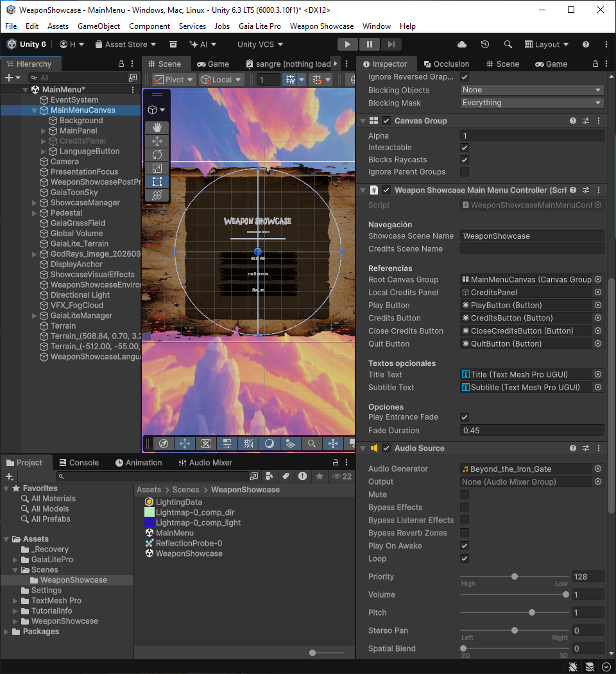Adjust the Stereo Pan slider
The height and width of the screenshot is (674, 616).
(515, 630)
